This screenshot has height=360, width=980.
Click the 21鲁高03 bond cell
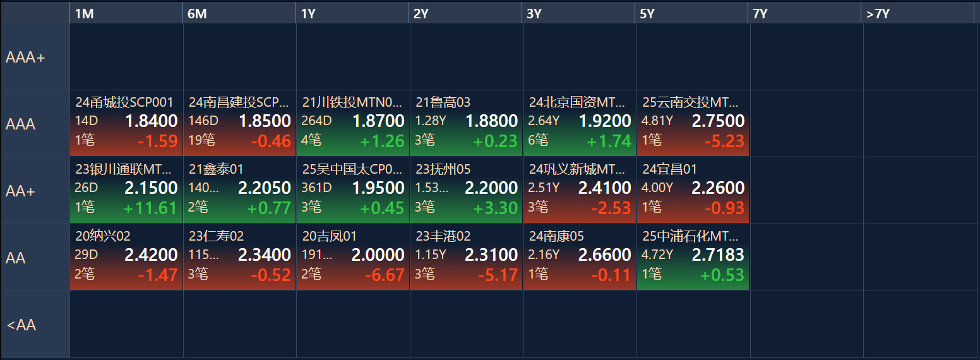[x=466, y=124]
